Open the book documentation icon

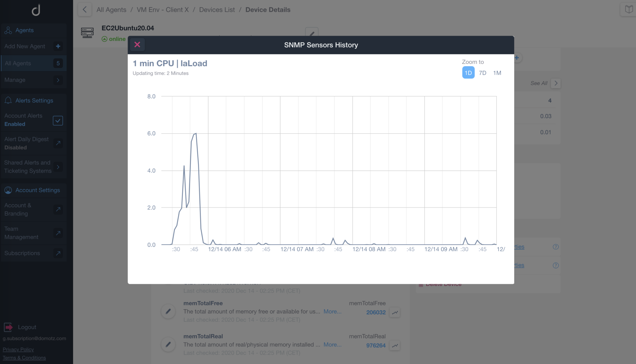pos(629,9)
